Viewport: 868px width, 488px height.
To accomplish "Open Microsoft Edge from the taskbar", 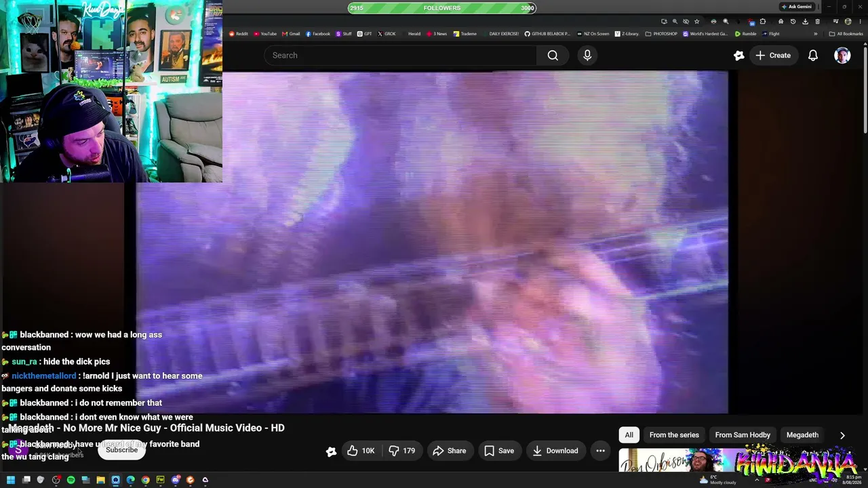I will [130, 481].
